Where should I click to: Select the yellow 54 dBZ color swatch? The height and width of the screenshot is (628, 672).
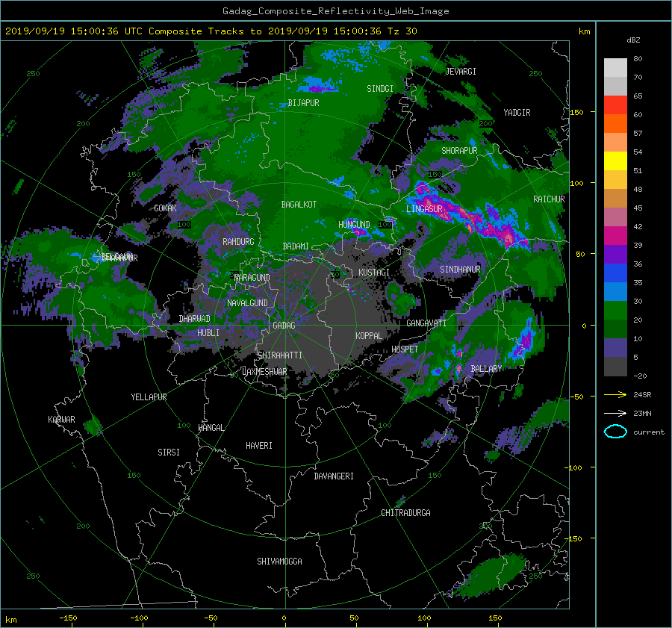tap(615, 161)
